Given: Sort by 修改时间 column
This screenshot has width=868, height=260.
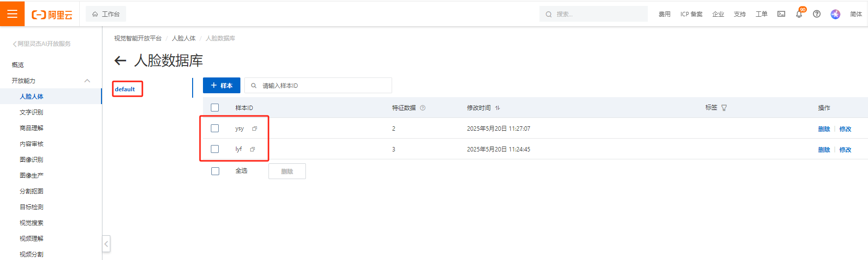Looking at the screenshot, I should 498,108.
